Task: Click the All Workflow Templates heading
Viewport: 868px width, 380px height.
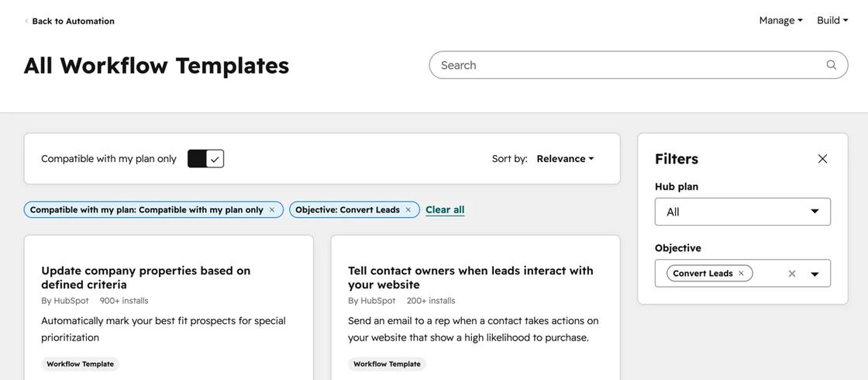Action: click(x=156, y=65)
